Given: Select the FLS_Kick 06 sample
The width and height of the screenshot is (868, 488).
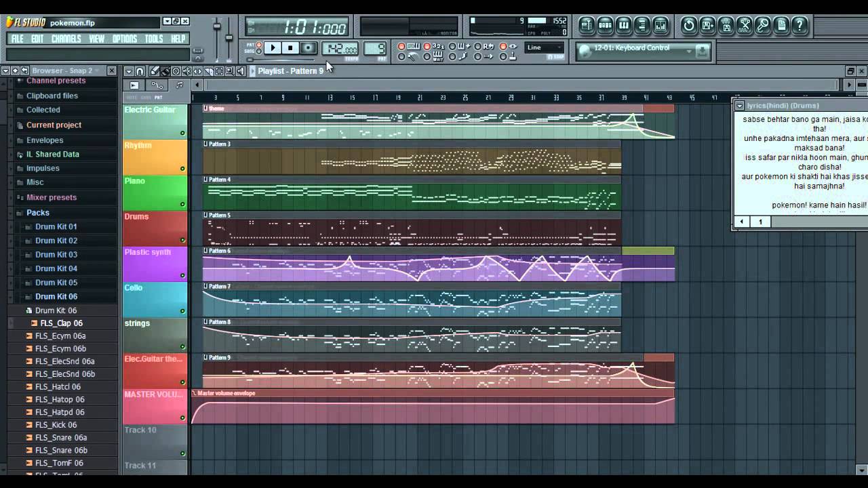Looking at the screenshot, I should click(x=56, y=425).
